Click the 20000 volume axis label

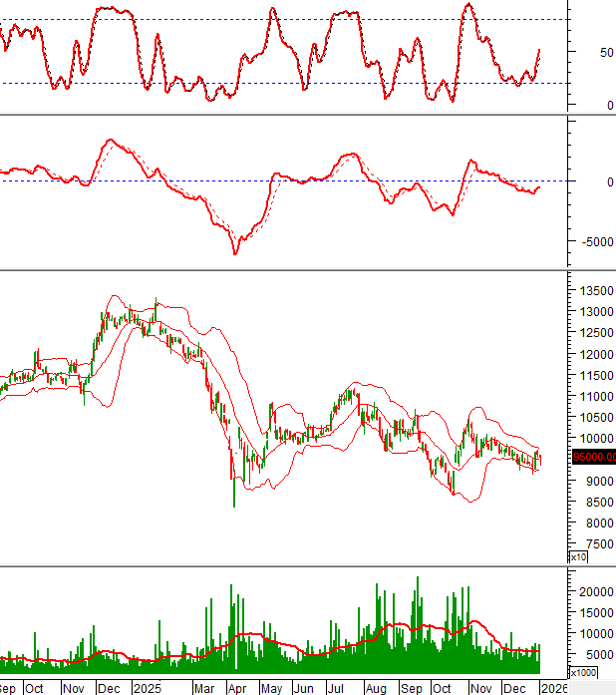(592, 591)
